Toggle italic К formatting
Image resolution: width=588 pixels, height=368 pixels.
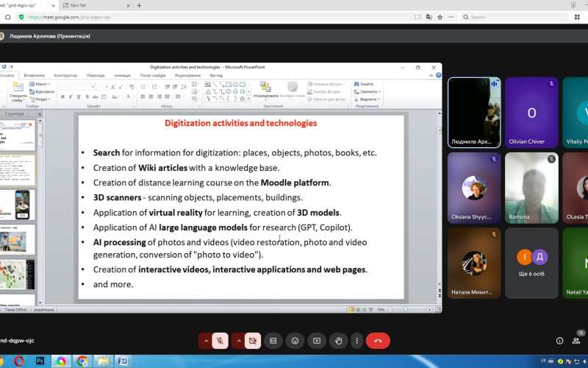tap(71, 97)
